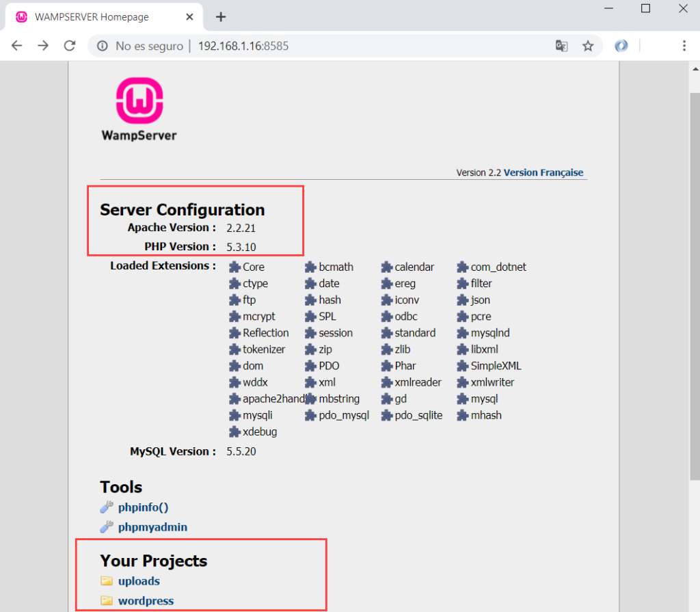Image resolution: width=700 pixels, height=612 pixels.
Task: Click the 'Reflection' extension name
Action: click(266, 333)
